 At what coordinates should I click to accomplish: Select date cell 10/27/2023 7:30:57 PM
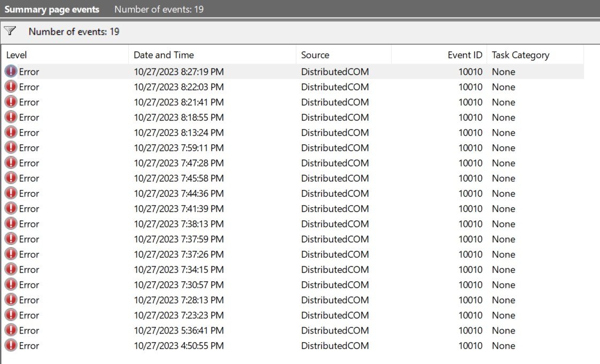coord(178,285)
